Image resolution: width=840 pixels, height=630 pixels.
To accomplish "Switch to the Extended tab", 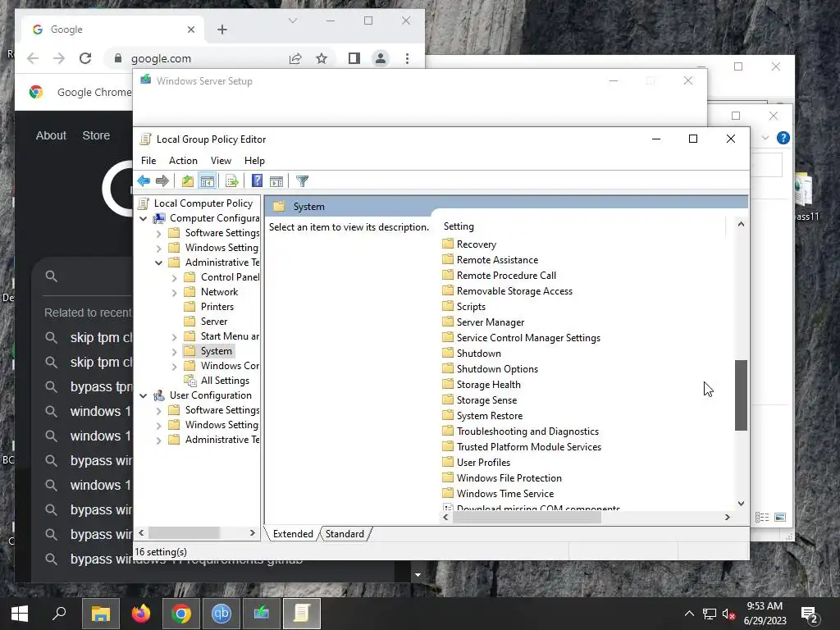I will coord(293,533).
